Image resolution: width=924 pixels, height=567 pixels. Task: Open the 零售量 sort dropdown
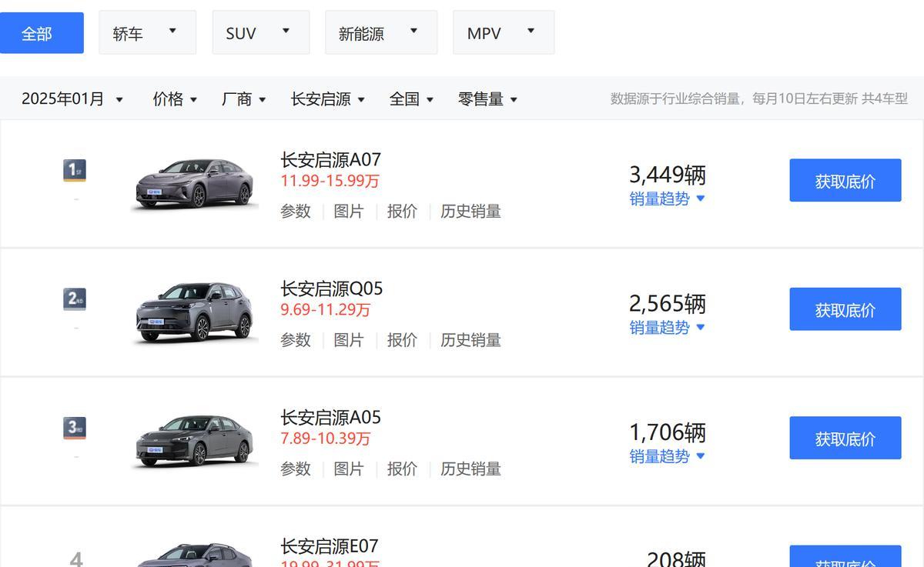pos(487,99)
